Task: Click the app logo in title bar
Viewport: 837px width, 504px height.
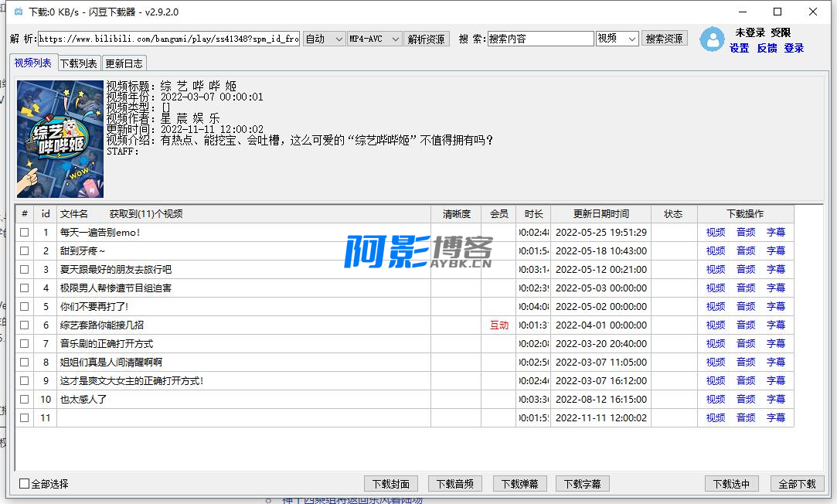Action: [x=18, y=12]
